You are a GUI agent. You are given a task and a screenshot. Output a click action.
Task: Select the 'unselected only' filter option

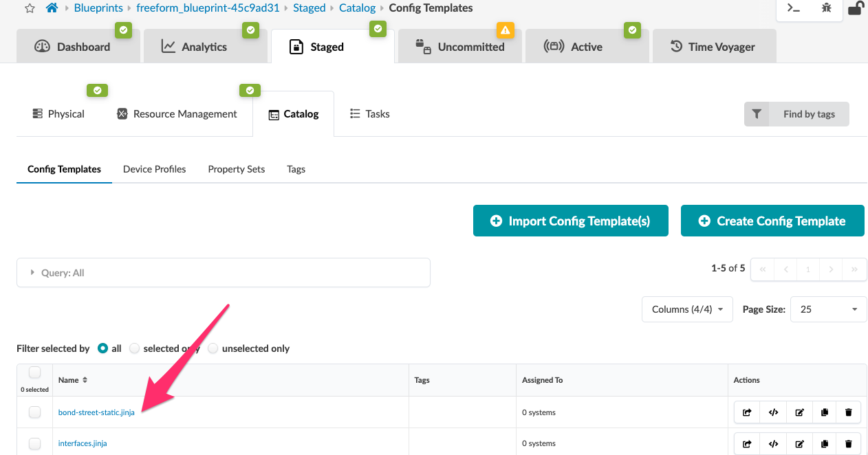pos(213,348)
